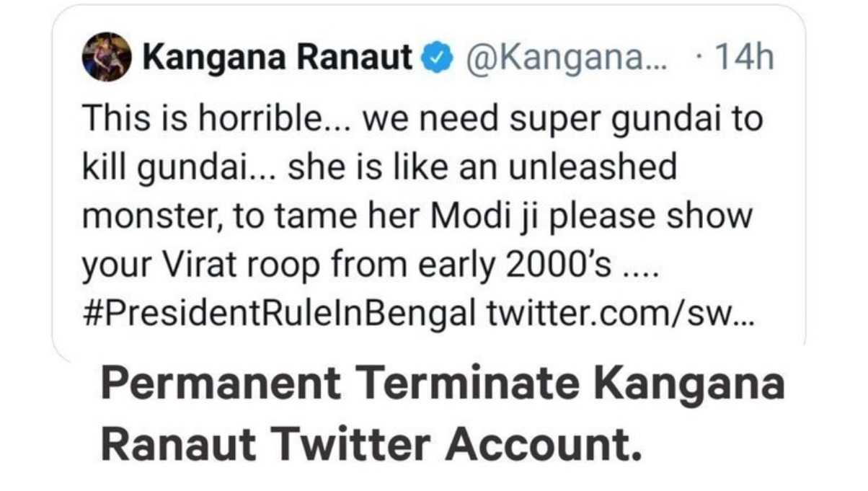Screen dimensions: 868x491
Task: Open the Kangana Ranaut display name
Action: (278, 58)
